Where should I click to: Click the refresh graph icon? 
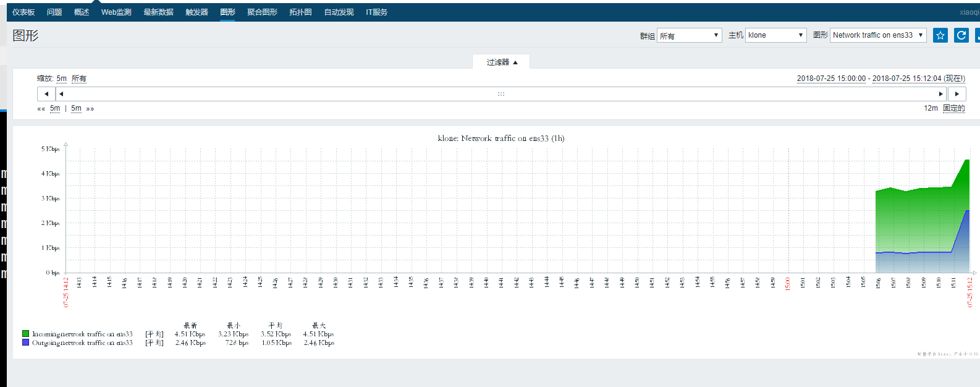pos(961,35)
